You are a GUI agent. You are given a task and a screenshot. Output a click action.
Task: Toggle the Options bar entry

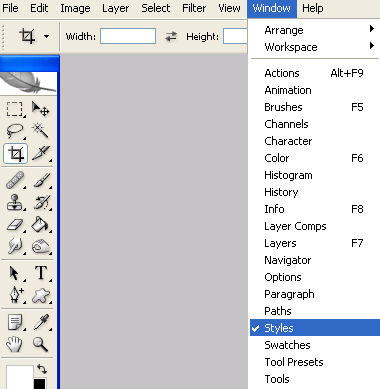pos(315,277)
